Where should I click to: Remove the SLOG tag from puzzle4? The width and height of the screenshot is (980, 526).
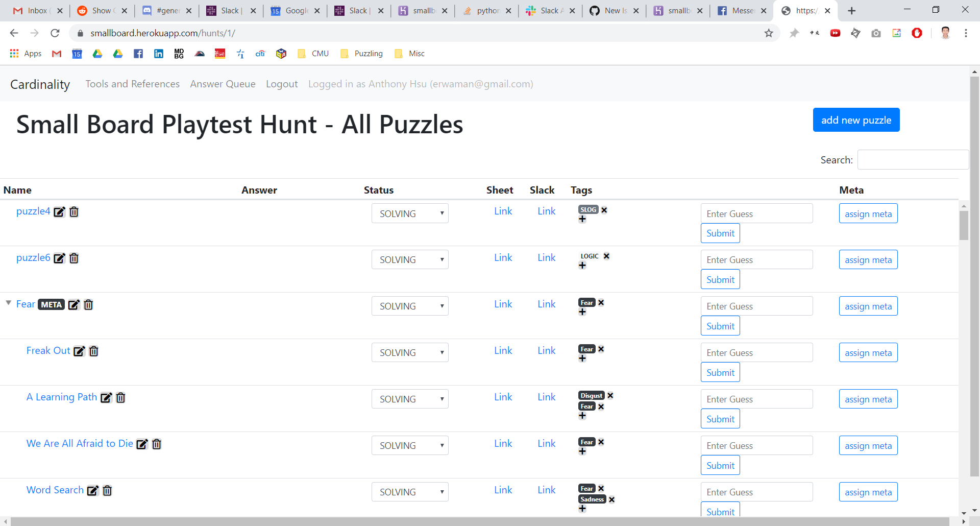(x=604, y=209)
